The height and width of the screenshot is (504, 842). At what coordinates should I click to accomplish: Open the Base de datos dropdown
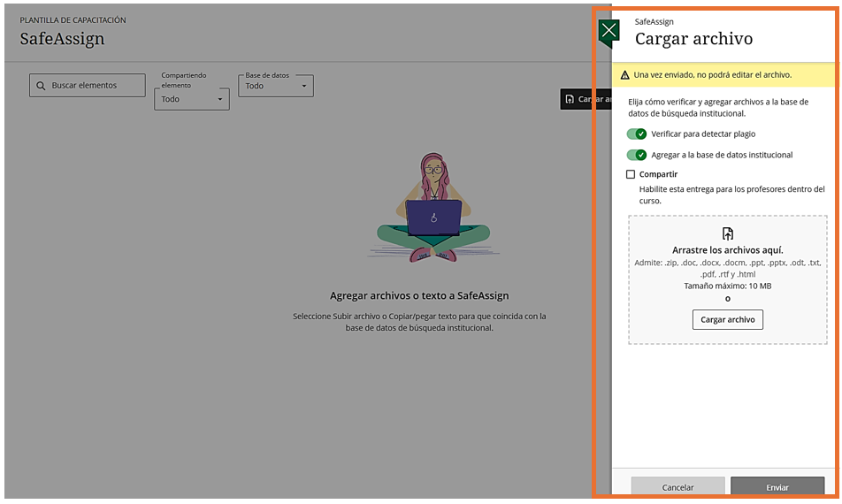(x=276, y=86)
